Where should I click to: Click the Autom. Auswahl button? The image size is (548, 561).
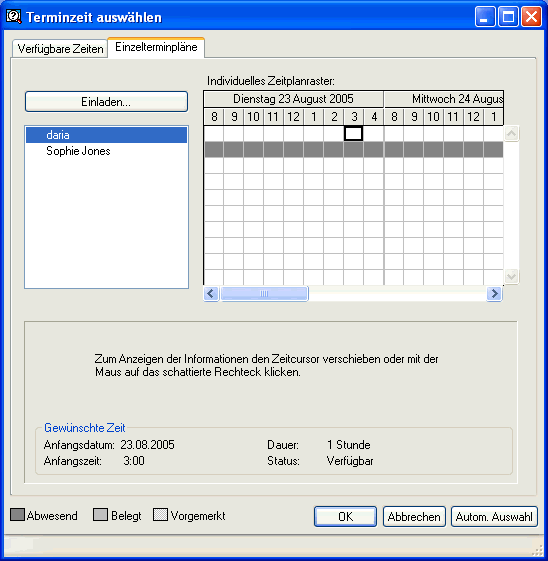pos(494,516)
